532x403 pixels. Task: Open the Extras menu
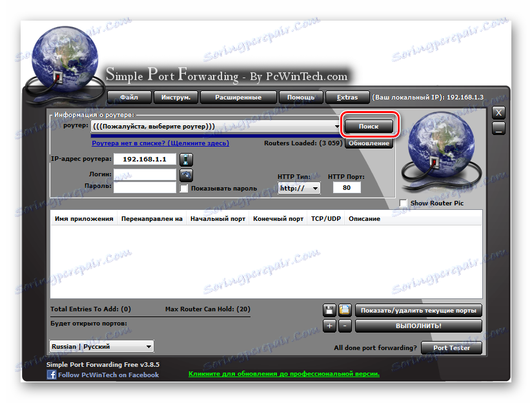pos(347,97)
